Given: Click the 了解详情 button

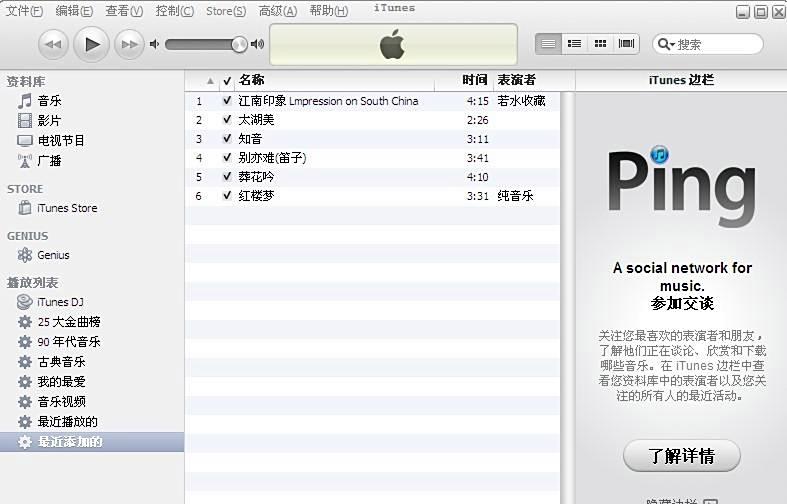Looking at the screenshot, I should 682,456.
